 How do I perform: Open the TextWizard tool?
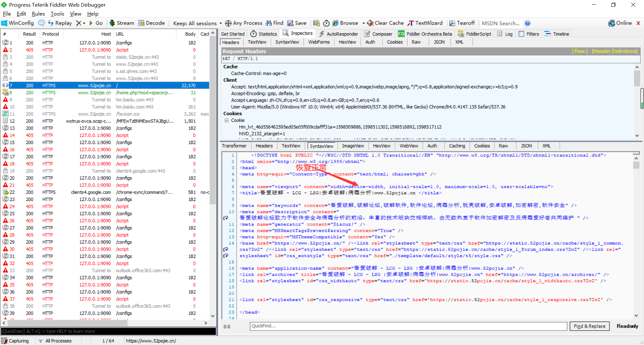pos(425,23)
